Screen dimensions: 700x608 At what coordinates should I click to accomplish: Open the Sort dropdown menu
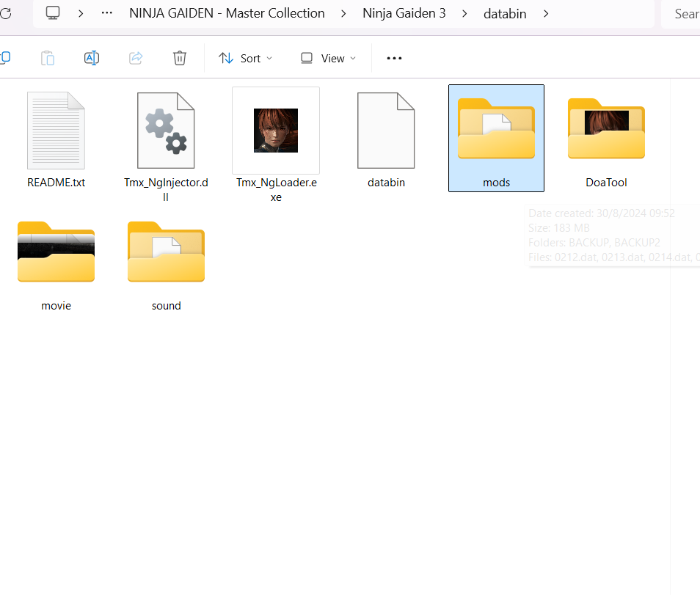pyautogui.click(x=245, y=58)
